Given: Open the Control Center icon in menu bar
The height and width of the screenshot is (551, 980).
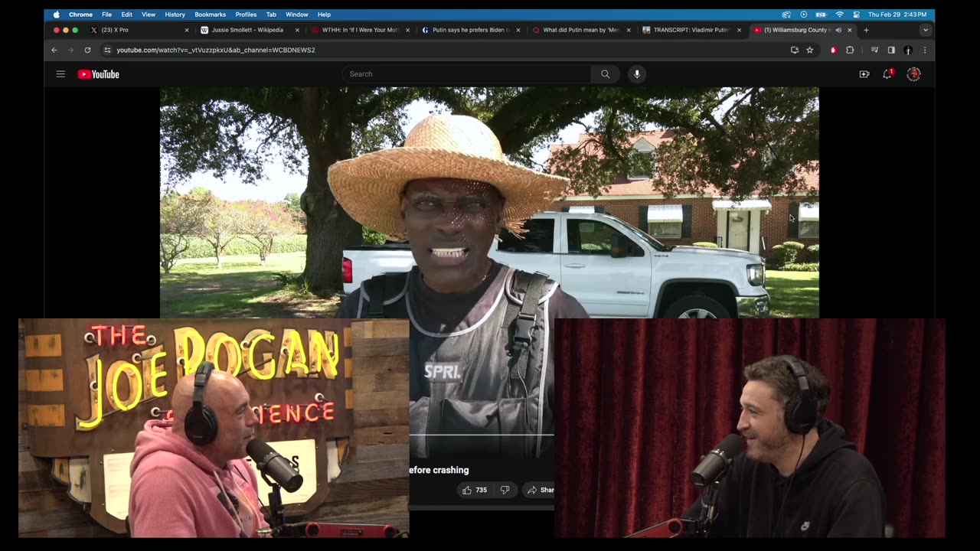Looking at the screenshot, I should [x=856, y=15].
